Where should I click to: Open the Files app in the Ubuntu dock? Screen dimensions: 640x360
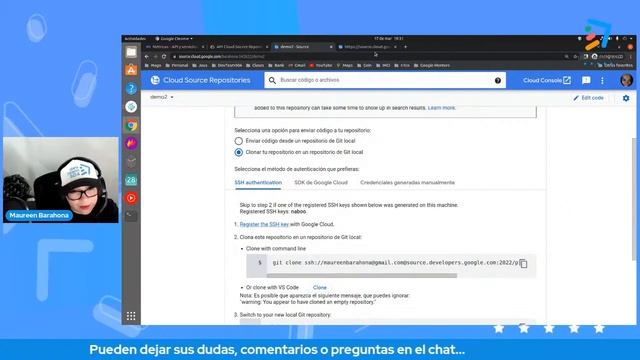(131, 52)
